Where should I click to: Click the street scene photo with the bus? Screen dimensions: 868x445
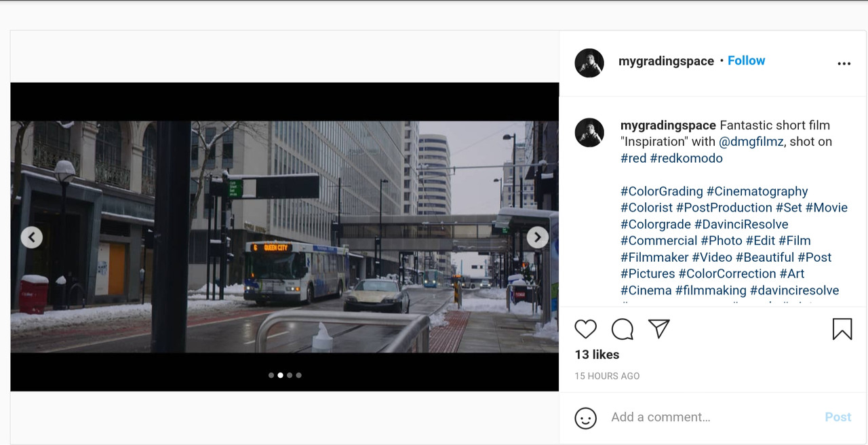coord(285,237)
